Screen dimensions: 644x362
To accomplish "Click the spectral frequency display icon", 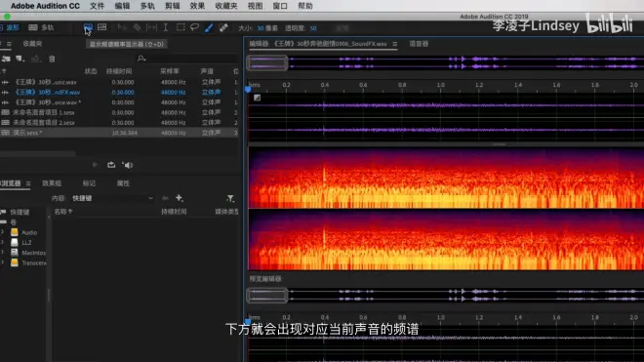I will (88, 27).
